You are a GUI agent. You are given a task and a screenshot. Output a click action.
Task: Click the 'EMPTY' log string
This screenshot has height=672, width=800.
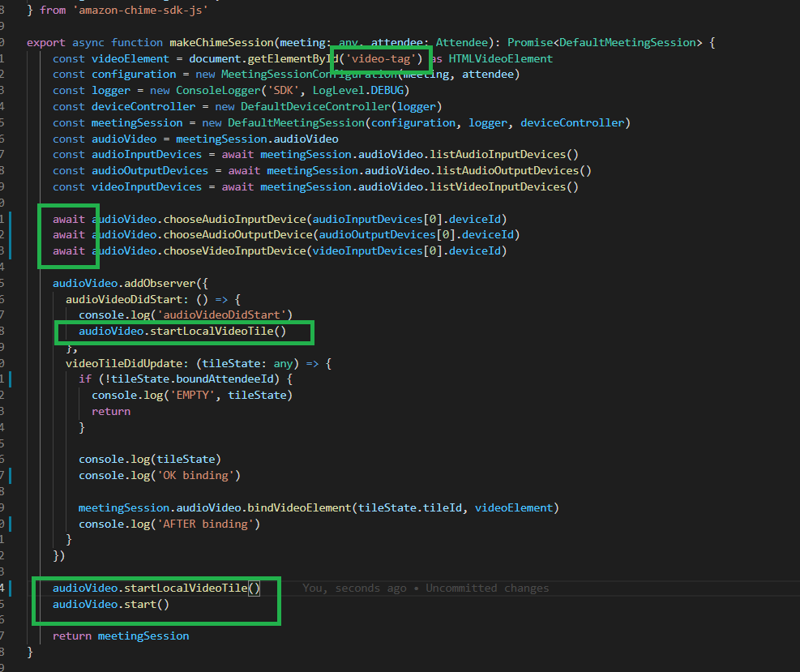tap(192, 396)
